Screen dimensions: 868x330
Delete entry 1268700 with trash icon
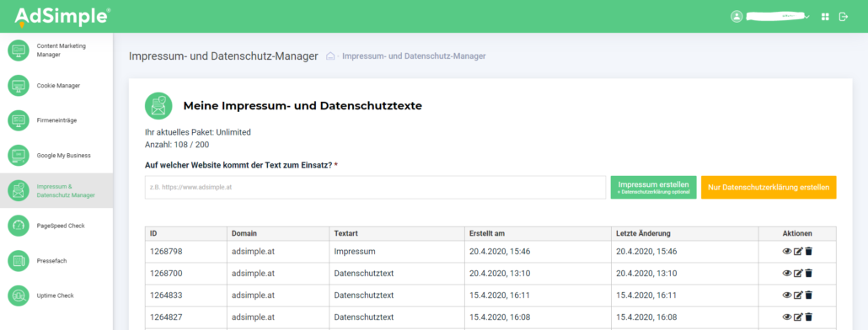click(x=809, y=273)
